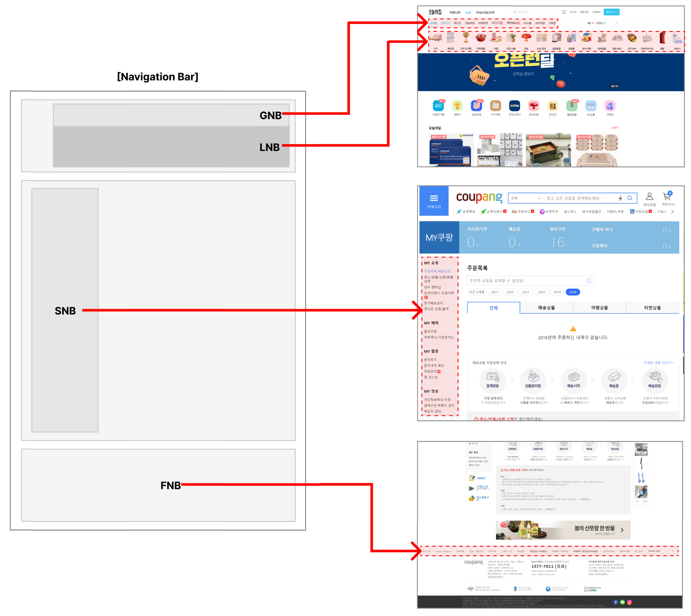The width and height of the screenshot is (691, 616).
Task: Open the Global Site footer dropdown
Action: [661, 551]
